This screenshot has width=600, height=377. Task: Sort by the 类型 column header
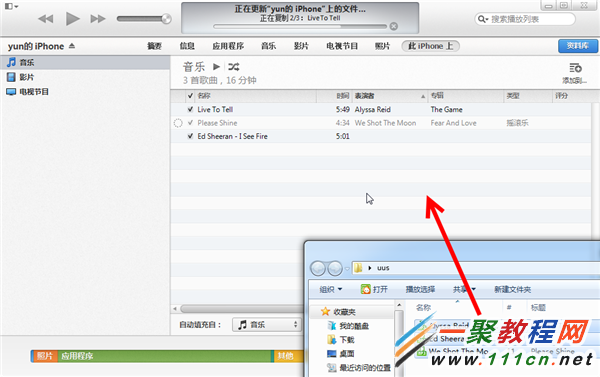[x=528, y=96]
